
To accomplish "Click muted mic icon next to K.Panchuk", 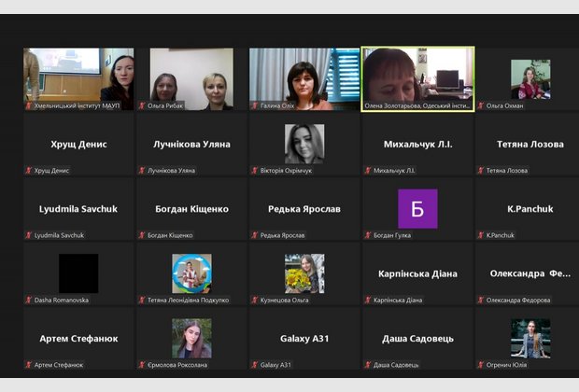I will pos(481,235).
